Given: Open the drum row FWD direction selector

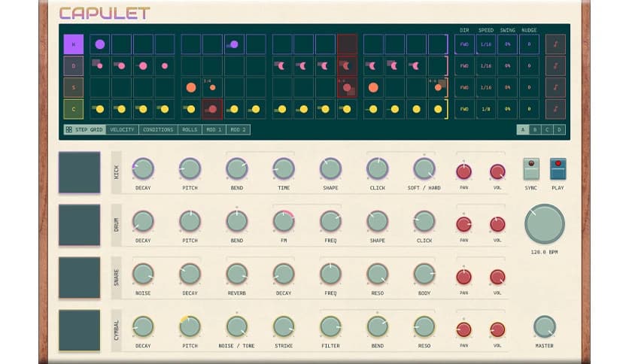Looking at the screenshot, I should point(464,65).
